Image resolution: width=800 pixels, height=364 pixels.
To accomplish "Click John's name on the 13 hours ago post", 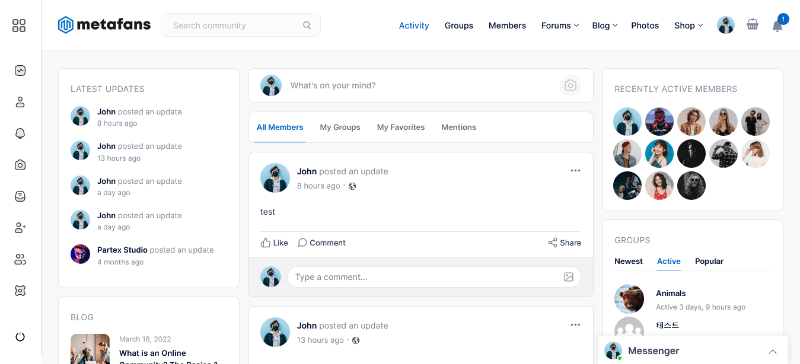I will (x=307, y=326).
